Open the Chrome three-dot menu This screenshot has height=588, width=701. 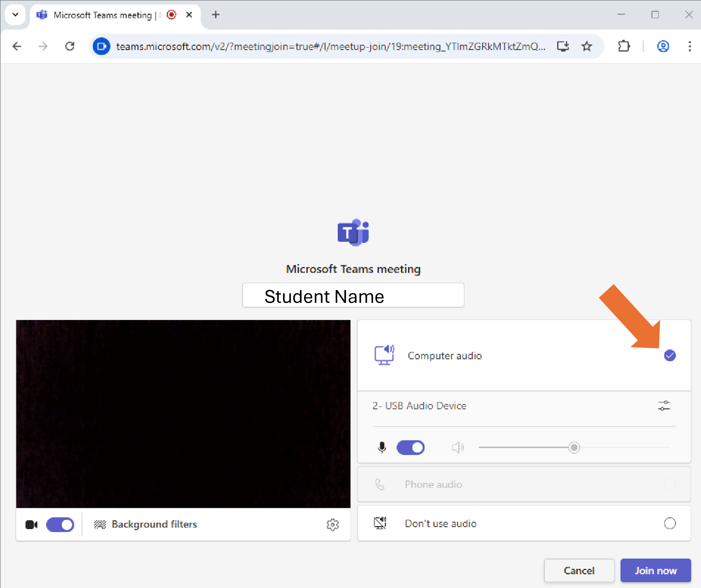690,46
